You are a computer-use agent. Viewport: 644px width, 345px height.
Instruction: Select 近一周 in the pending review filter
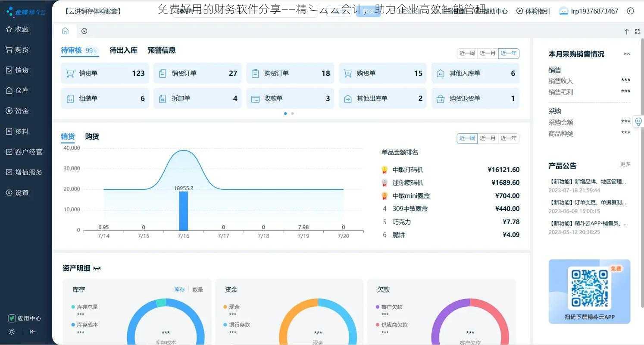pos(467,53)
